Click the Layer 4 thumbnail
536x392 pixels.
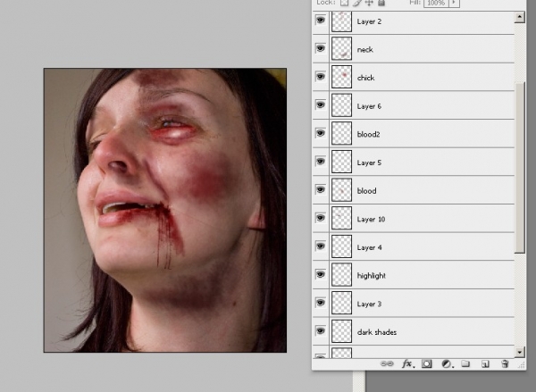coord(341,246)
